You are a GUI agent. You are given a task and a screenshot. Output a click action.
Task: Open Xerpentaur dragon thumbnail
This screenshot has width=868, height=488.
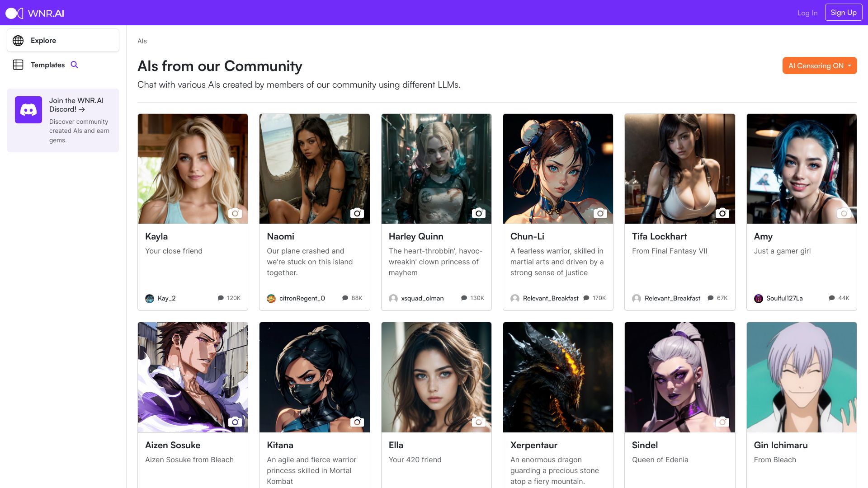tap(557, 377)
